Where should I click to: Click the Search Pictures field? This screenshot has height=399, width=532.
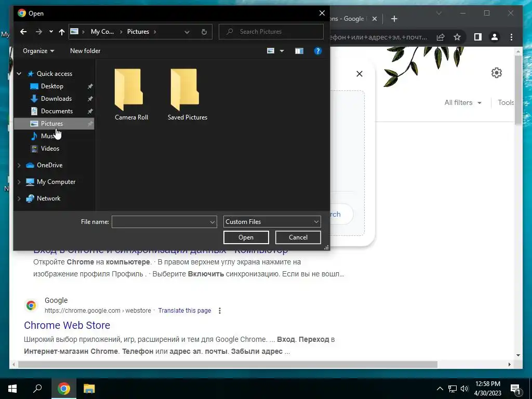tap(271, 32)
